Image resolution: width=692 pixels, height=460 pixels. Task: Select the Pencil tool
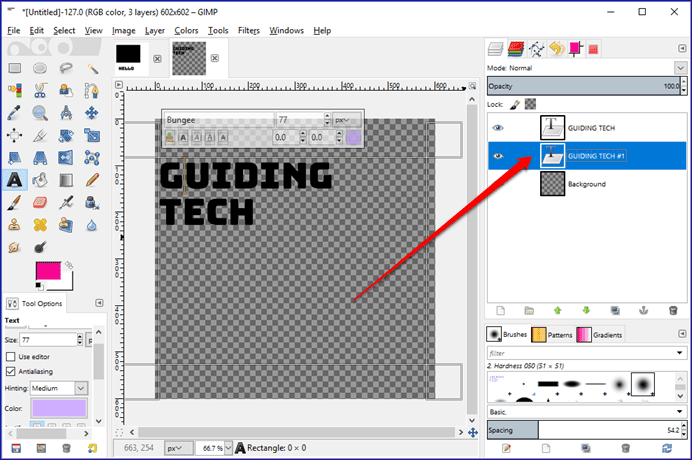tap(92, 180)
